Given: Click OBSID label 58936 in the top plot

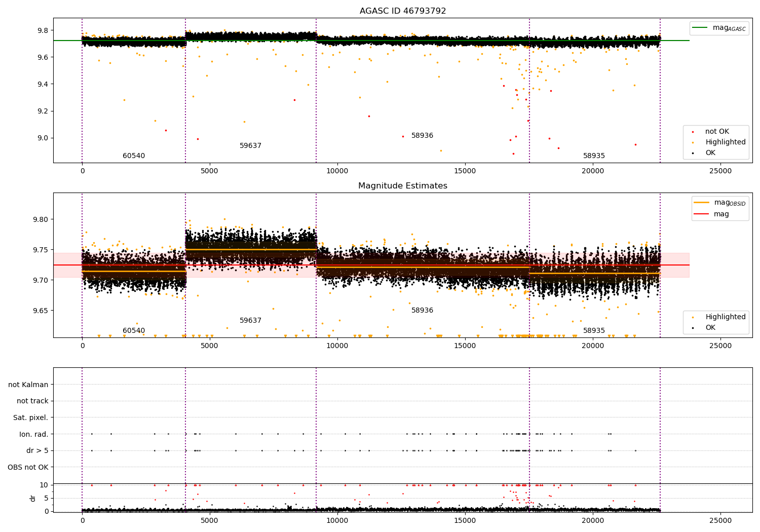Looking at the screenshot, I should (x=422, y=136).
